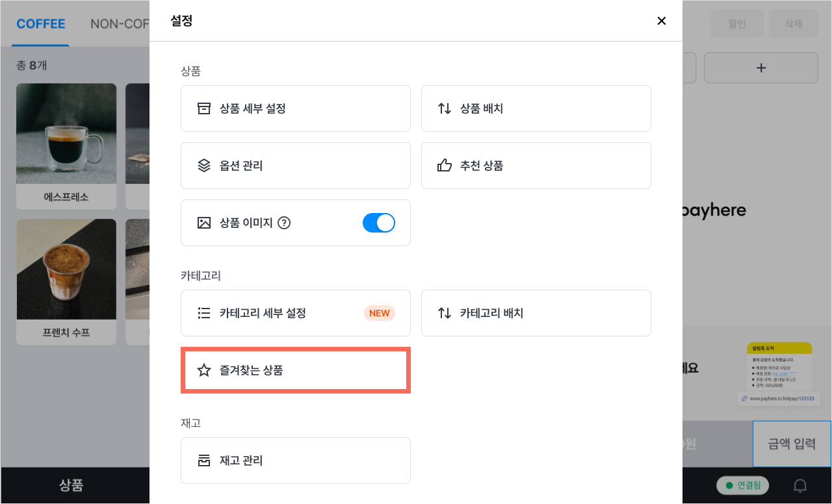
Task: Click the inventory drawer icon for 재고 관리
Action: coord(204,460)
